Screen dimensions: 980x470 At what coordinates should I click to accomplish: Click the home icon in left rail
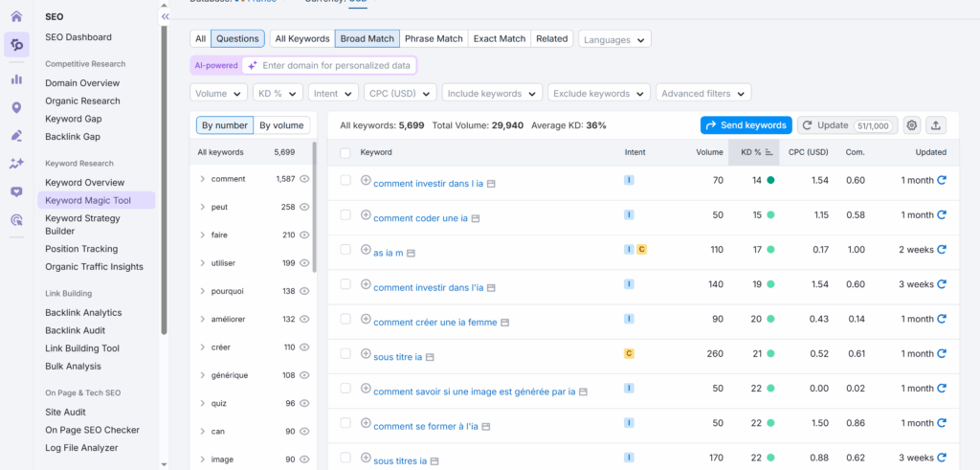(x=16, y=16)
